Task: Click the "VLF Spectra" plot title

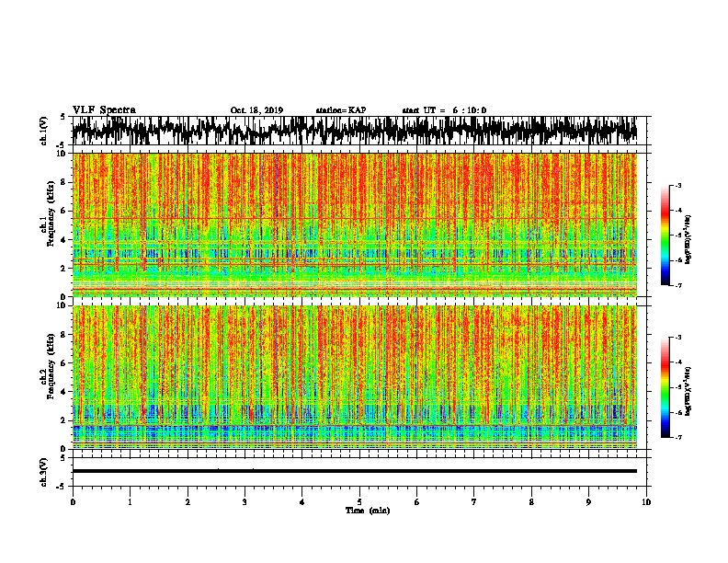Action: 104,109
